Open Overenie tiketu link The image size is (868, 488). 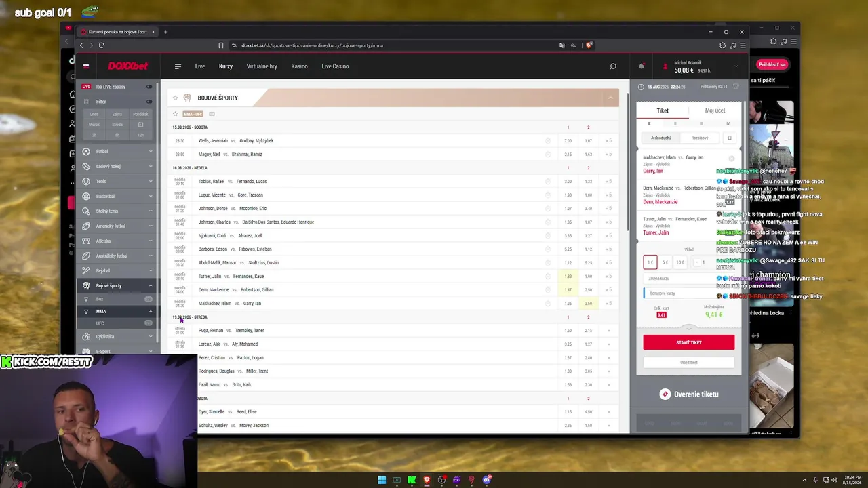(689, 394)
